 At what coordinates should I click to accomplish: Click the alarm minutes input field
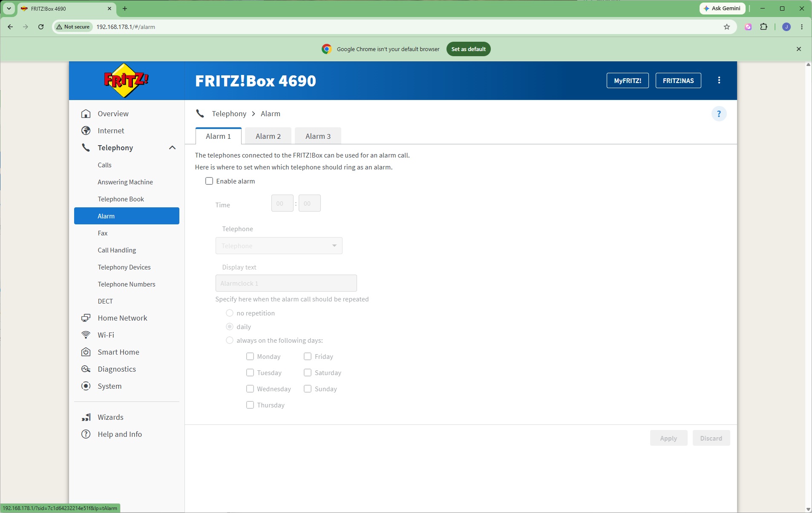tap(310, 203)
